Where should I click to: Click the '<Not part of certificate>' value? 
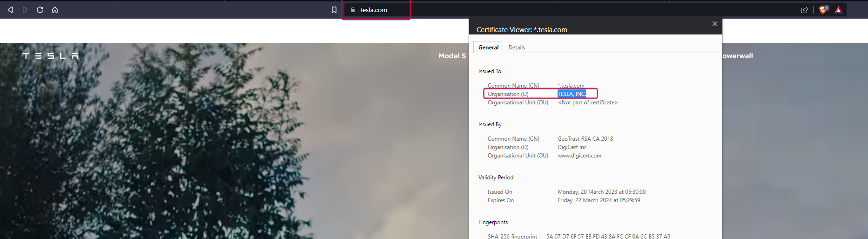(x=588, y=102)
